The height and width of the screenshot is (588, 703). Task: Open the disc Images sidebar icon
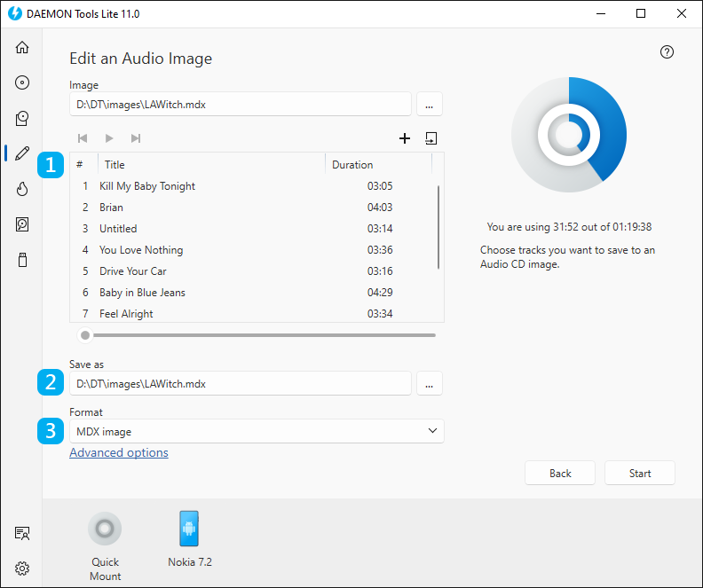click(x=22, y=82)
